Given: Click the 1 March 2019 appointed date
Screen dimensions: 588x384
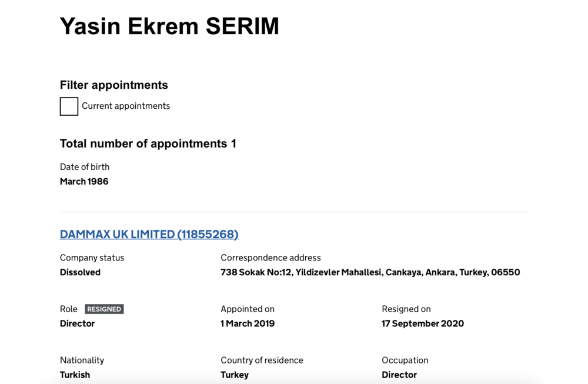Looking at the screenshot, I should (248, 323).
